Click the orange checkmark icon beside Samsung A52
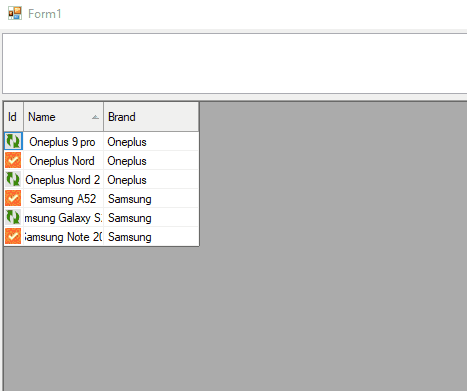Image resolution: width=467 pixels, height=391 pixels. (x=13, y=198)
